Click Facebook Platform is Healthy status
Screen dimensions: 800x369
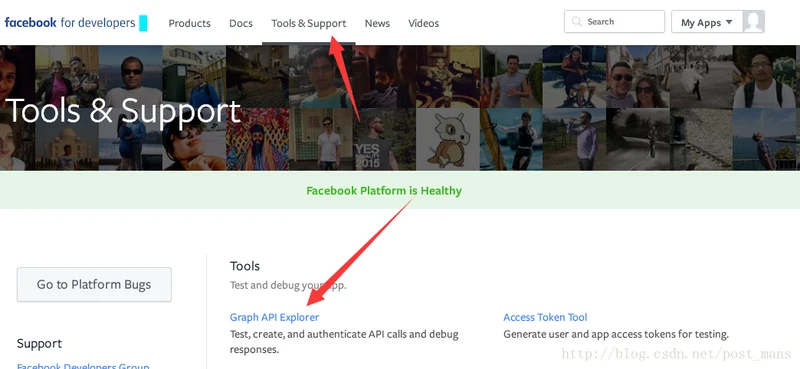[x=384, y=190]
